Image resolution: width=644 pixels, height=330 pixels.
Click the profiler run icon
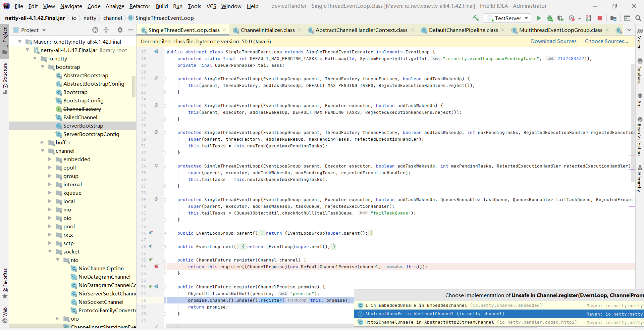(x=572, y=18)
